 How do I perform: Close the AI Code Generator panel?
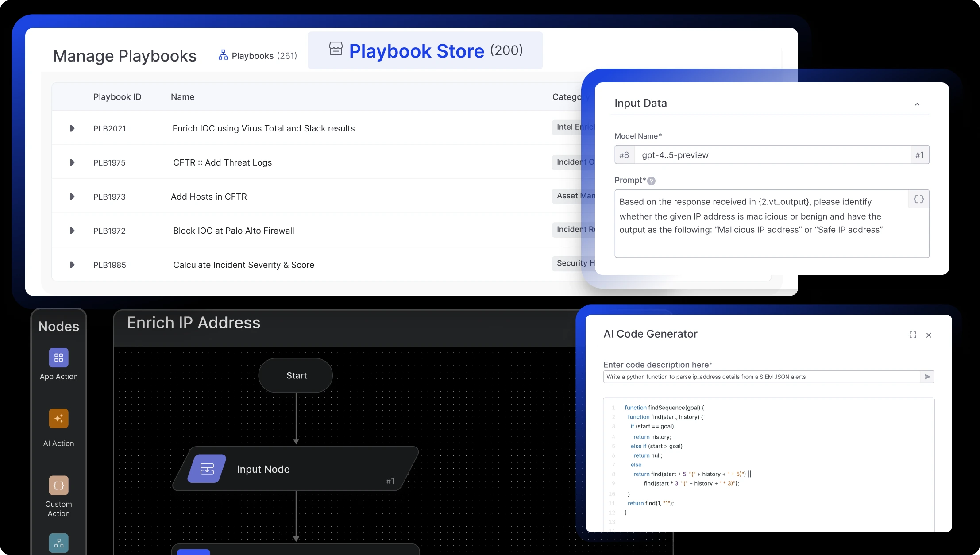tap(929, 335)
